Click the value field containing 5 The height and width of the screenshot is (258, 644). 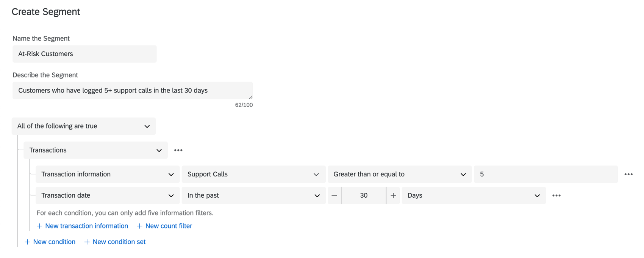click(x=546, y=174)
